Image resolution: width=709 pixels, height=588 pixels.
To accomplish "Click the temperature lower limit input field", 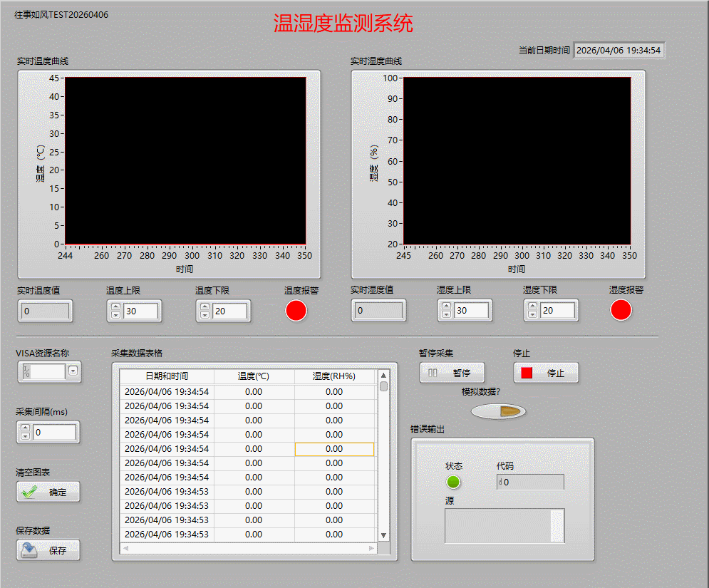I will coord(229,311).
